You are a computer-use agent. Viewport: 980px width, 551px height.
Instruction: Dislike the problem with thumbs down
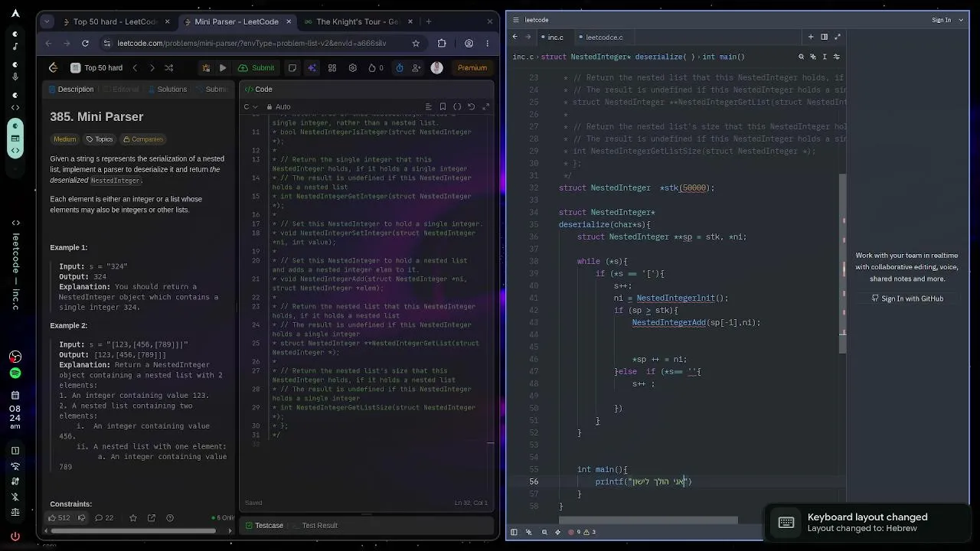click(81, 518)
